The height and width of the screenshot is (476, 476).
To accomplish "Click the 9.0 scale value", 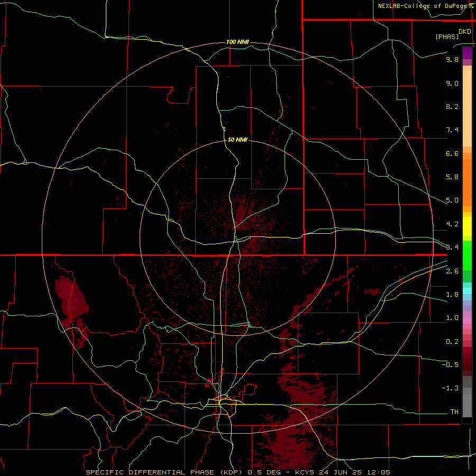I will coord(452,83).
